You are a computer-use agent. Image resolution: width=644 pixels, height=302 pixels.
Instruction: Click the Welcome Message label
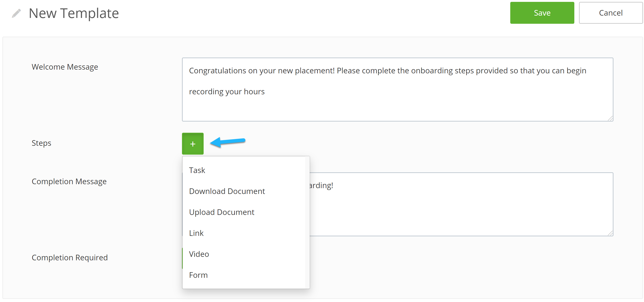click(x=65, y=67)
